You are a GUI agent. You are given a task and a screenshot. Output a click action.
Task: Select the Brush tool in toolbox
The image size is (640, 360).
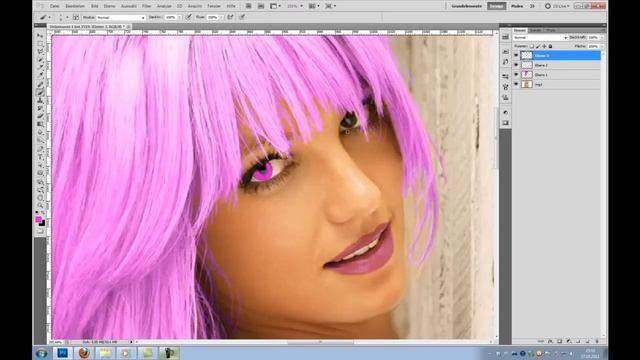[40, 93]
